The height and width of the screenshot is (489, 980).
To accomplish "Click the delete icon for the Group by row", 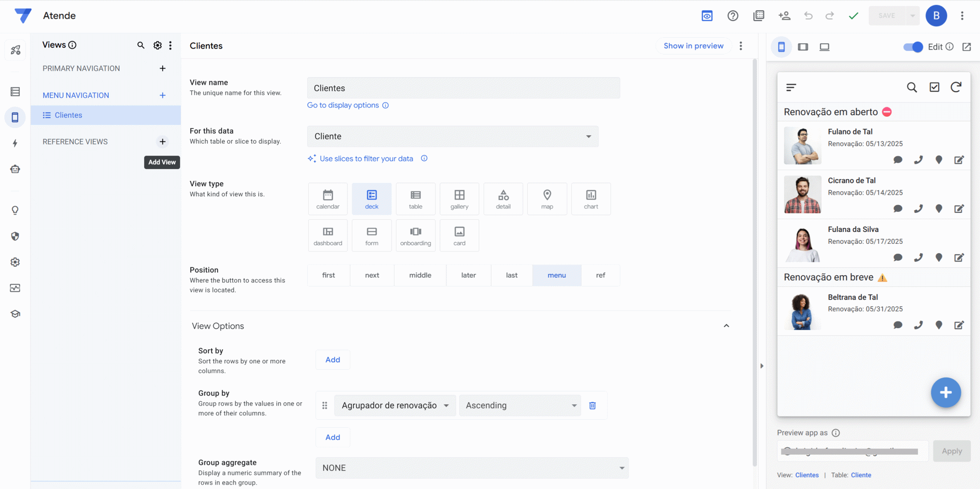I will pyautogui.click(x=592, y=406).
